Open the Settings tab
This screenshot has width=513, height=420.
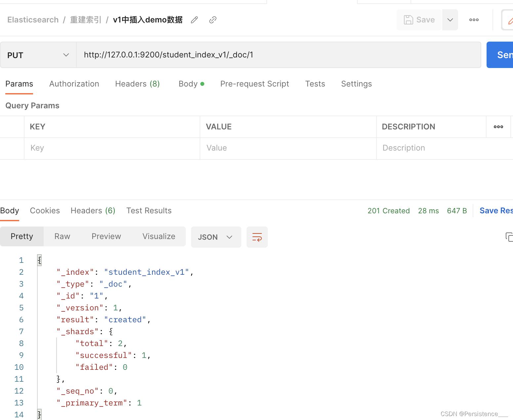pyautogui.click(x=356, y=84)
